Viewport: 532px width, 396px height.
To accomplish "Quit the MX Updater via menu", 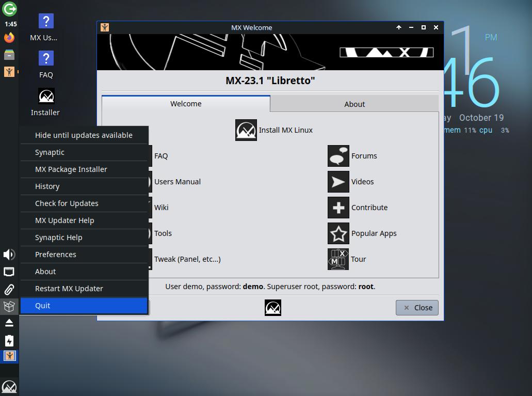I will [x=84, y=306].
